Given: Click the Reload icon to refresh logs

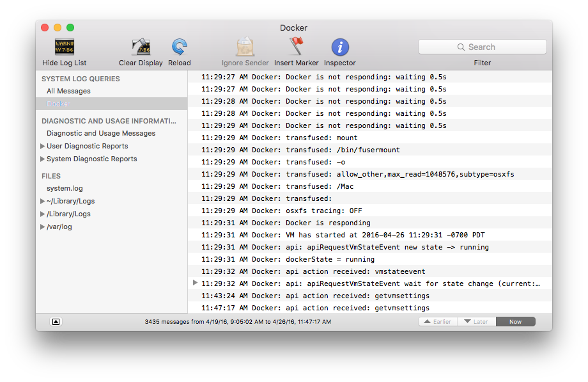Looking at the screenshot, I should click(179, 48).
